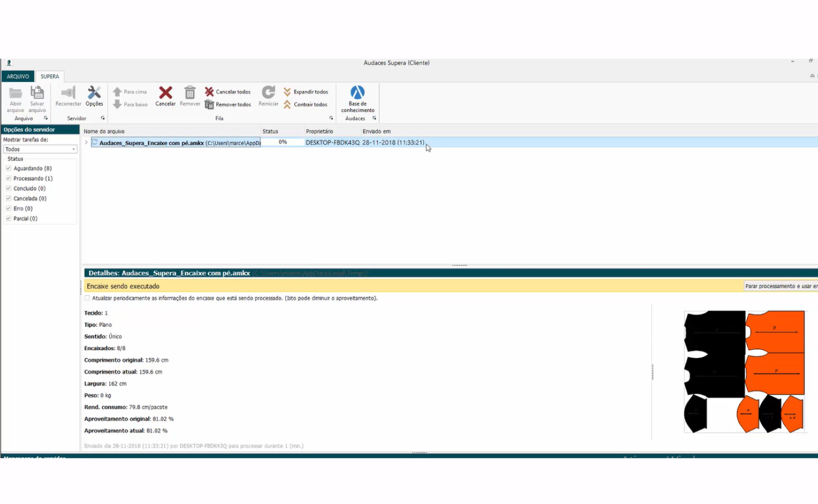Click the 0% progress bar in Status column
The width and height of the screenshot is (818, 504).
[x=282, y=142]
